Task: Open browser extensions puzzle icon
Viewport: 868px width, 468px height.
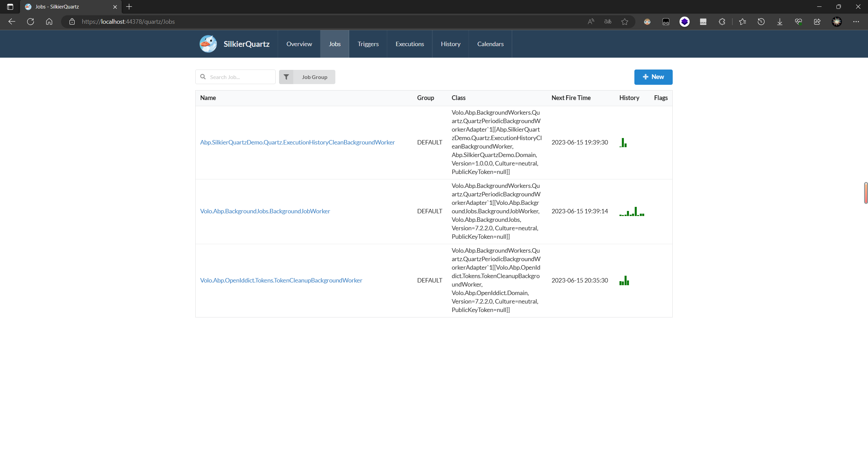Action: click(x=722, y=22)
